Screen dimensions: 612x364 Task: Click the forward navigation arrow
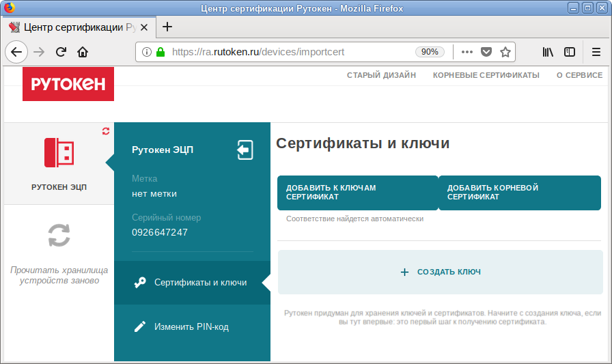coord(39,52)
